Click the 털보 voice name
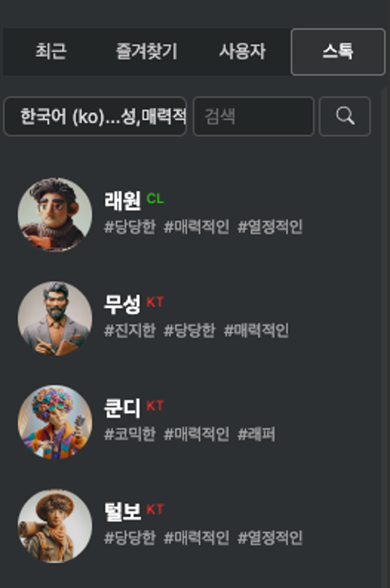390x588 pixels. point(122,512)
